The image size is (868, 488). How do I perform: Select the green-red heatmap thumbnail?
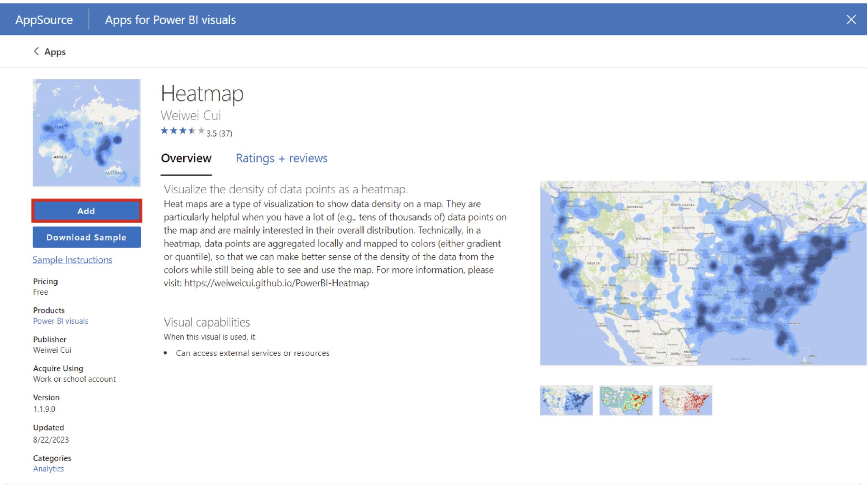(626, 400)
